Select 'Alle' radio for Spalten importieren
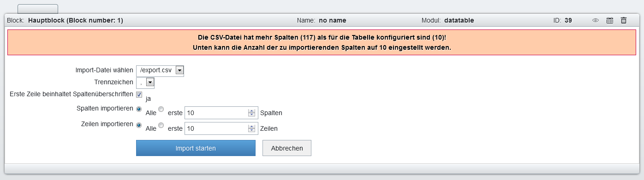Viewport: 644px width, 180px height. [139, 109]
